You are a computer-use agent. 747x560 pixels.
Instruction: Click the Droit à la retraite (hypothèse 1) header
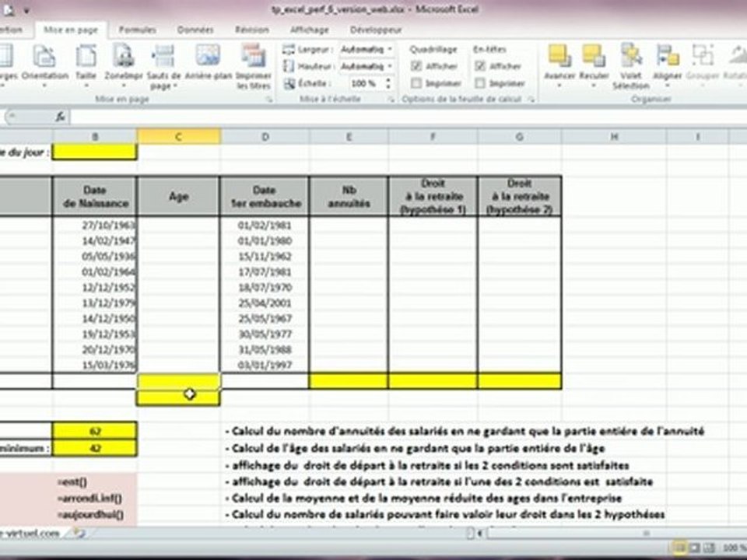(433, 196)
